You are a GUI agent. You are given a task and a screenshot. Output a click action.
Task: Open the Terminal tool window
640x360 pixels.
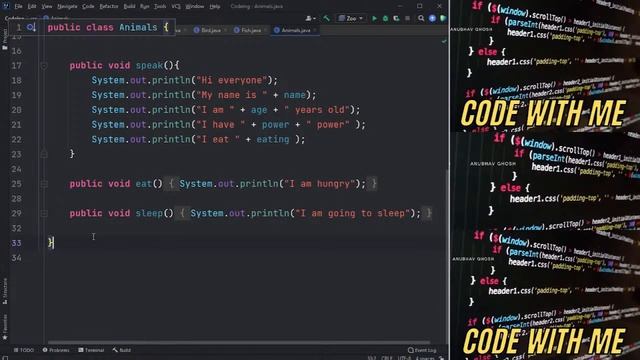tap(91, 350)
